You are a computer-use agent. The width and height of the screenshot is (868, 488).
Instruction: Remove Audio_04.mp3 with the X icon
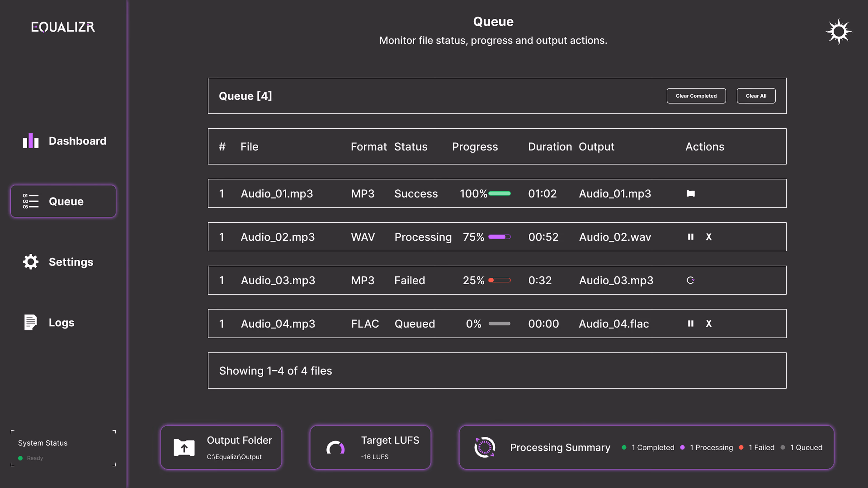709,323
